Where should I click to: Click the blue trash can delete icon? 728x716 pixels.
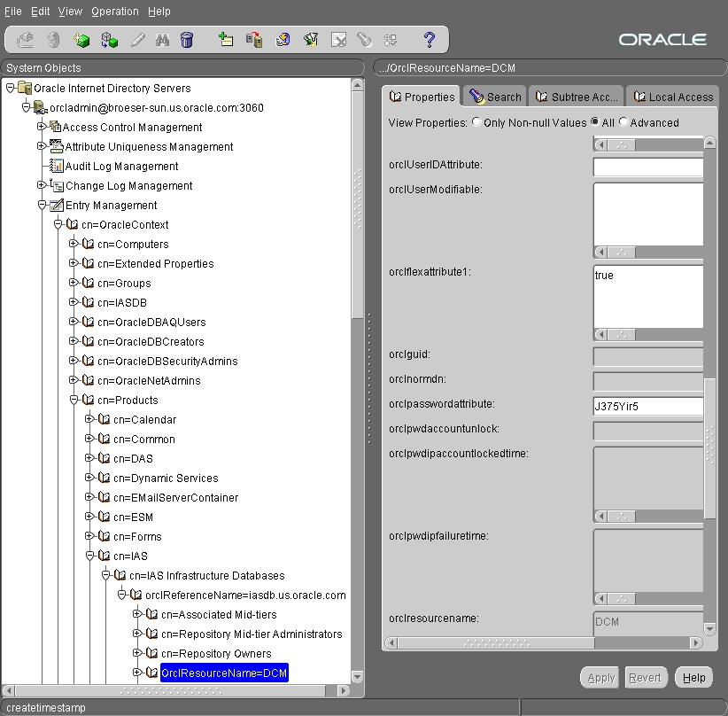[x=187, y=40]
